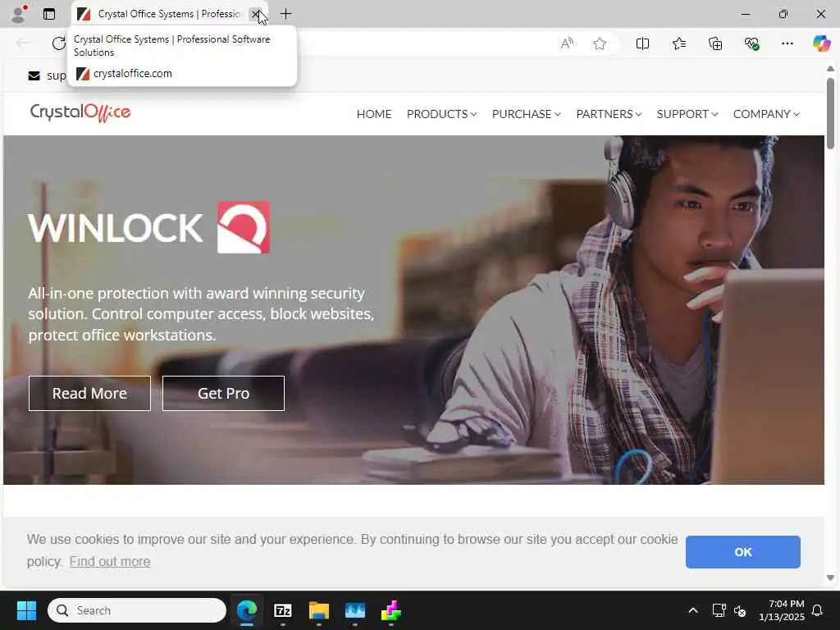Close the Crystal Office Systems tab

pyautogui.click(x=256, y=14)
